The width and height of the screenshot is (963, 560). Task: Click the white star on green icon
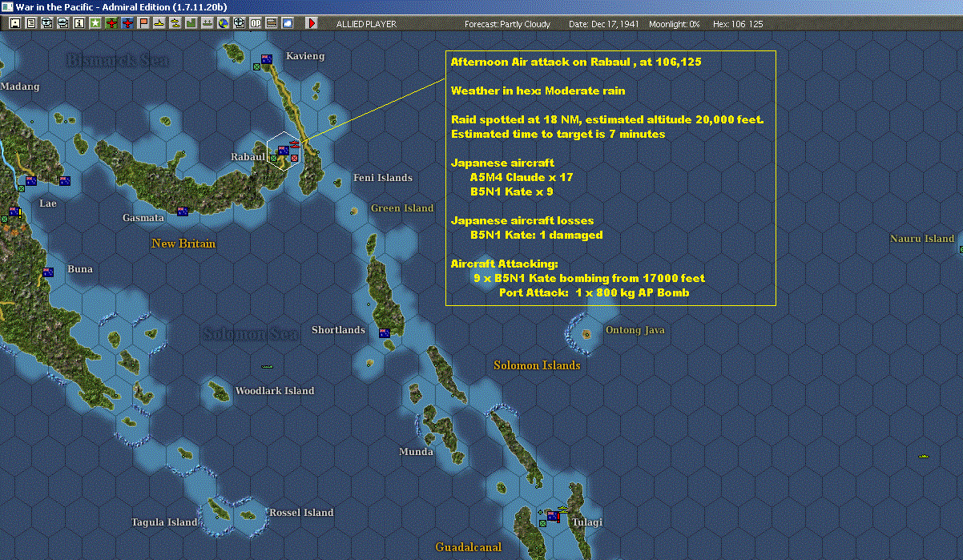point(95,24)
